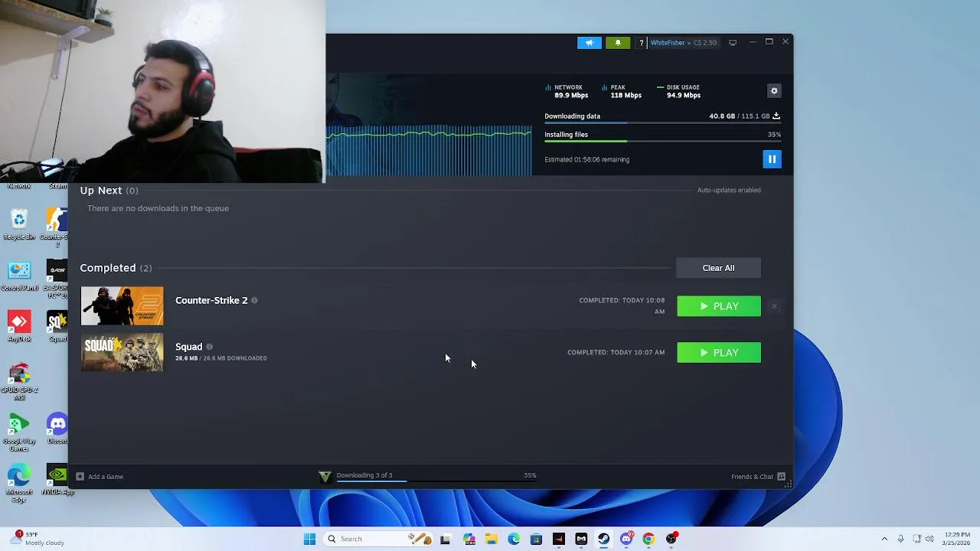Open Google Play Games desktop shortcut
This screenshot has width=980, height=551.
click(19, 433)
